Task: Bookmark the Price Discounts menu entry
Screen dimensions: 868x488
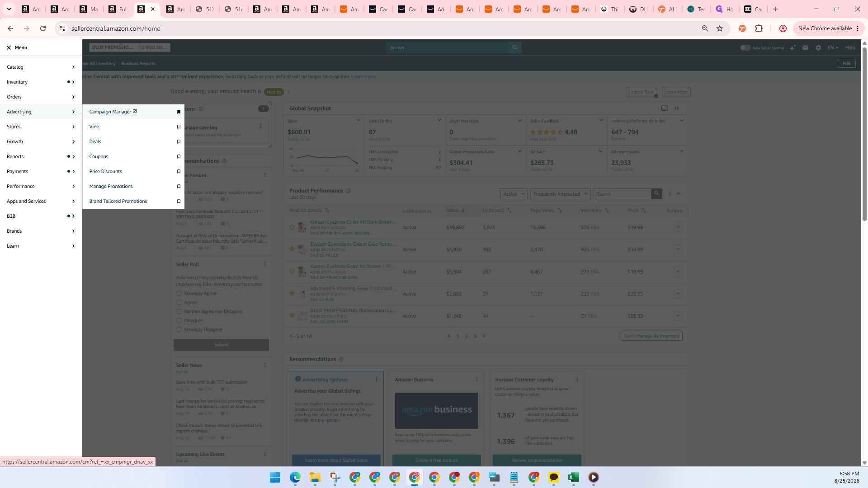Action: tap(179, 171)
